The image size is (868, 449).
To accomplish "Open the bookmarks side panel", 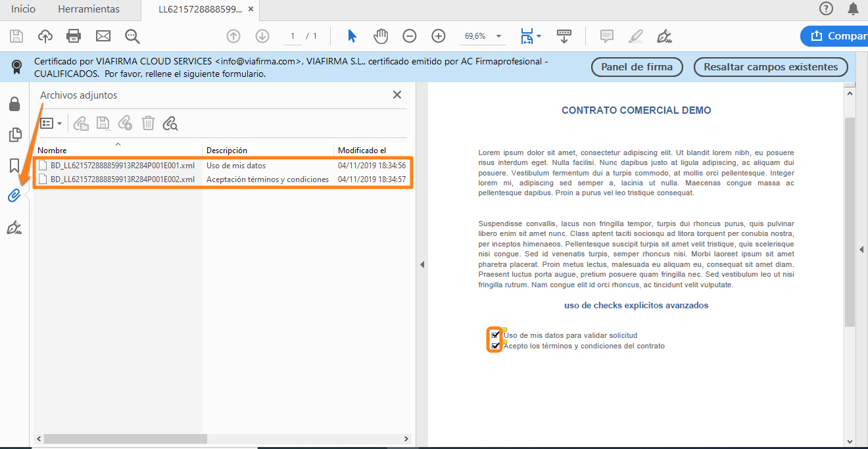I will 14,165.
